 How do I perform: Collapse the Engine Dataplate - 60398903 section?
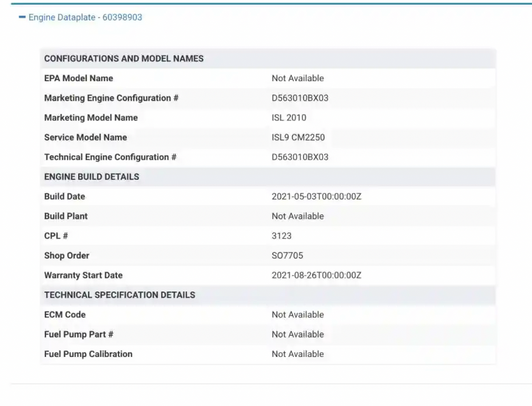(x=85, y=18)
